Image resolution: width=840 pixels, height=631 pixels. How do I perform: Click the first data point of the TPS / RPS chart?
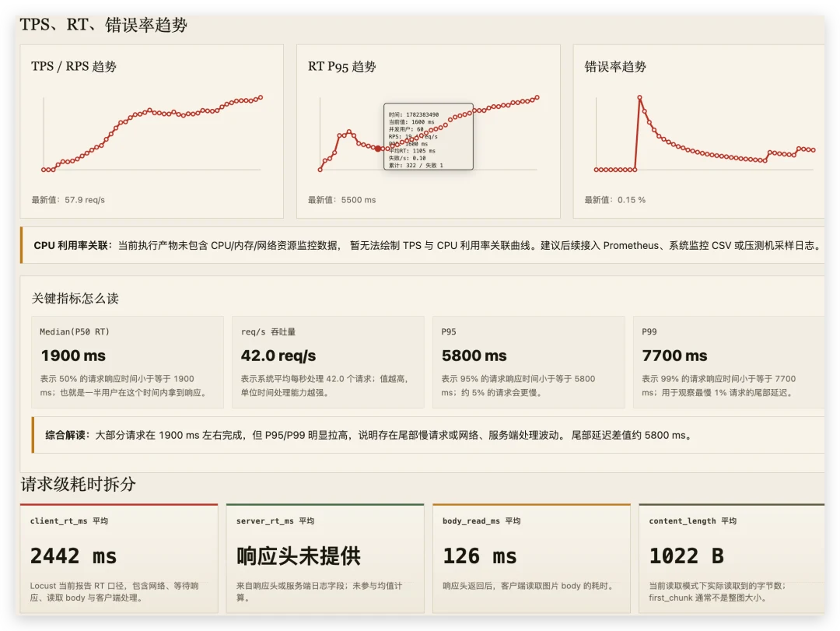pos(44,170)
